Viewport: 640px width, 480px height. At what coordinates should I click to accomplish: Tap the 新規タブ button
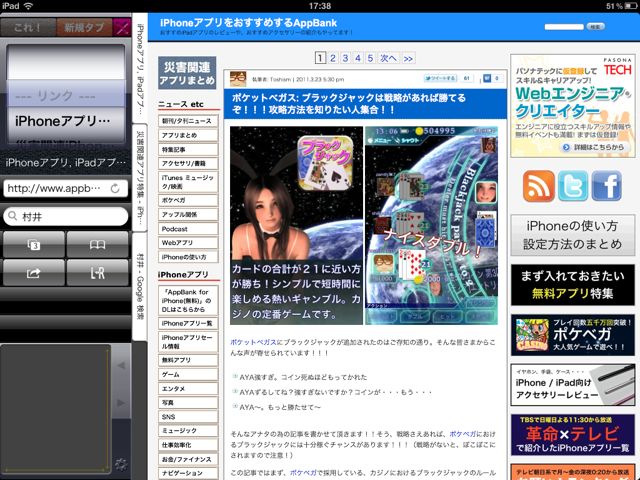[x=84, y=28]
